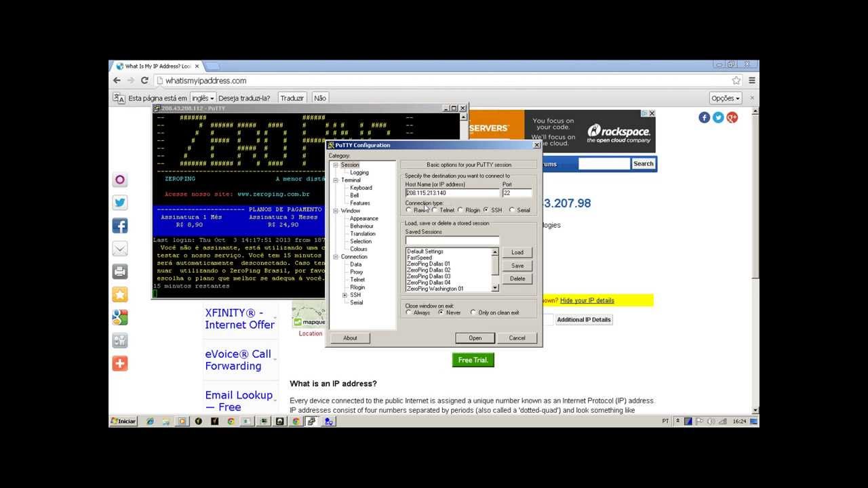
Task: Click the purple circle sidebar icon
Action: pos(120,180)
